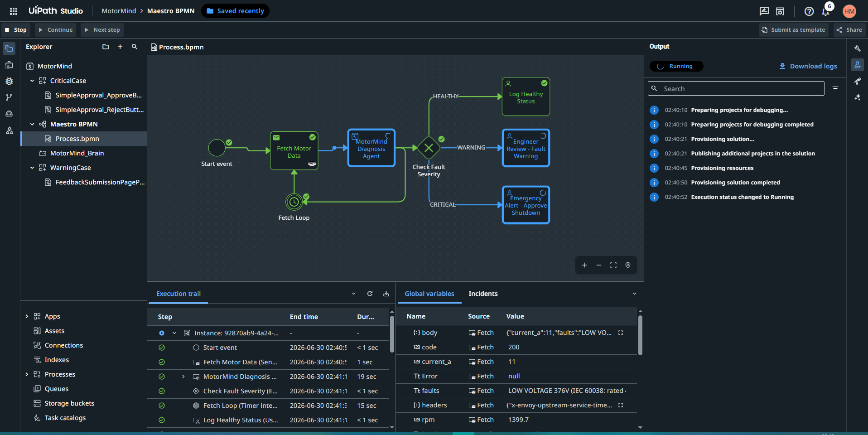This screenshot has width=868, height=435.
Task: Locate current step with the canvas pin icon
Action: pos(628,265)
